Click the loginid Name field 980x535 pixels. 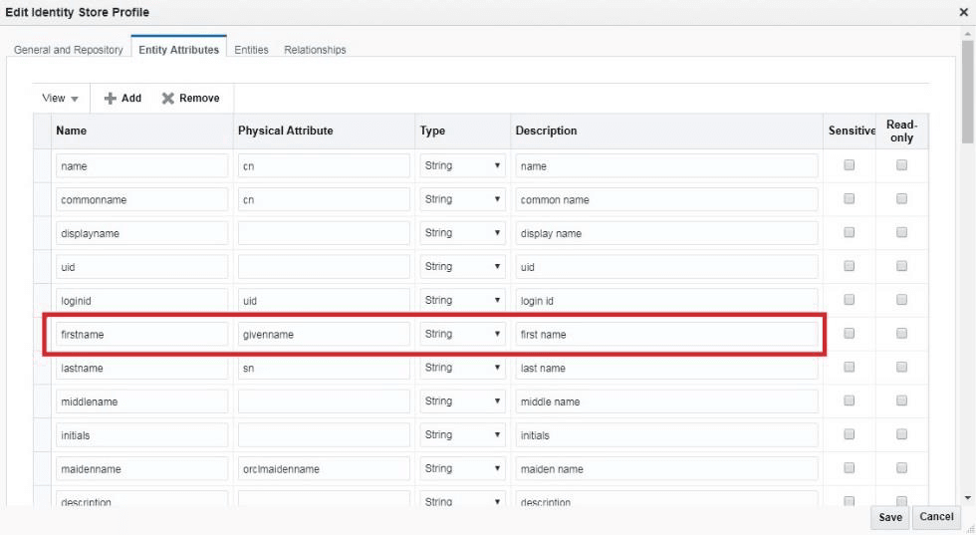141,301
